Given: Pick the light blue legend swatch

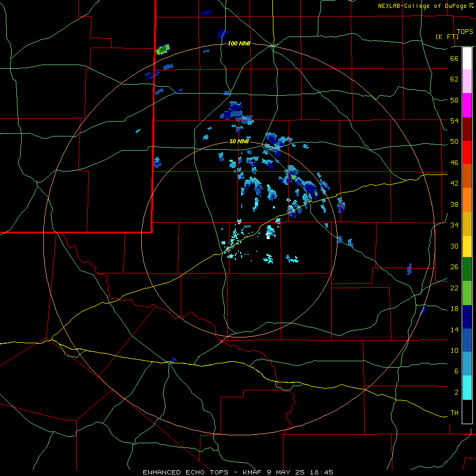Looking at the screenshot, I should pos(467,364).
